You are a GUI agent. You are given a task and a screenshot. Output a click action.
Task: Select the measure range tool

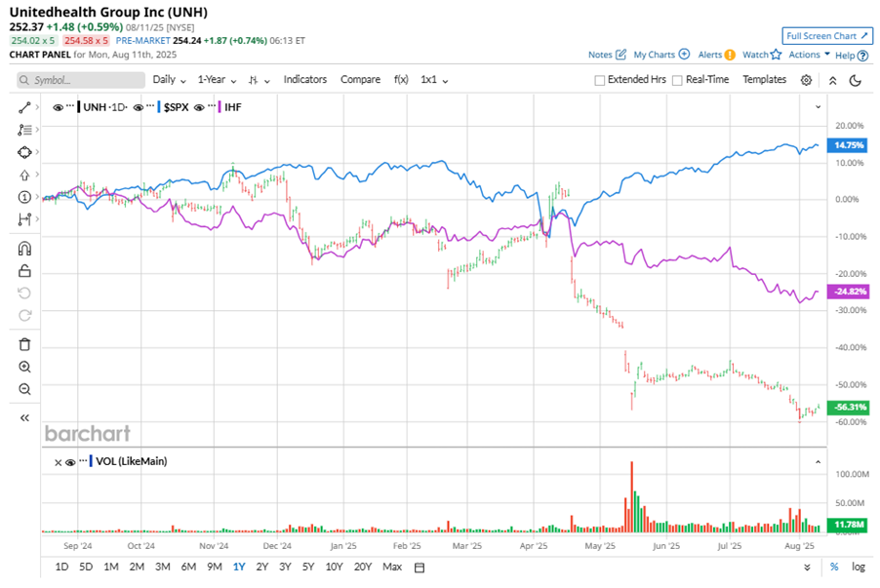pyautogui.click(x=24, y=219)
